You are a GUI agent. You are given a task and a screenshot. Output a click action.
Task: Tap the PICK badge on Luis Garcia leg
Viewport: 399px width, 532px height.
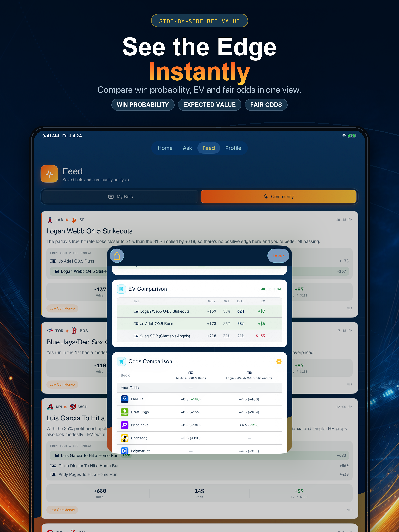(126, 455)
